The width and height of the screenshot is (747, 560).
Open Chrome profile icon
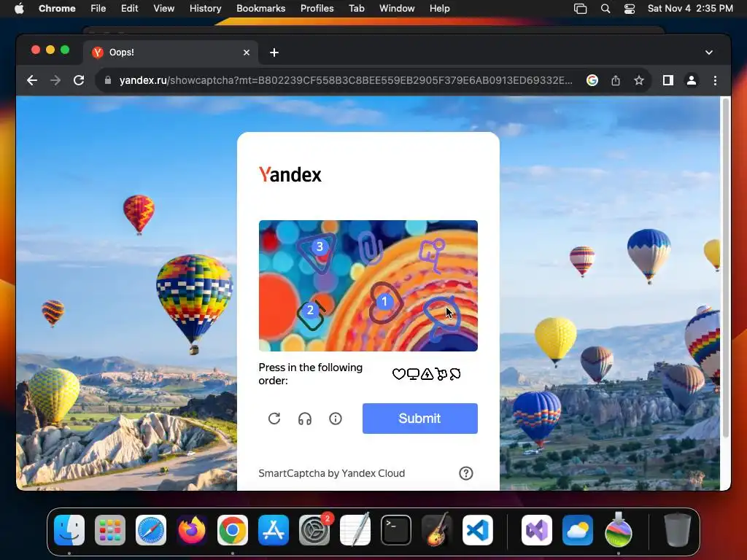692,80
